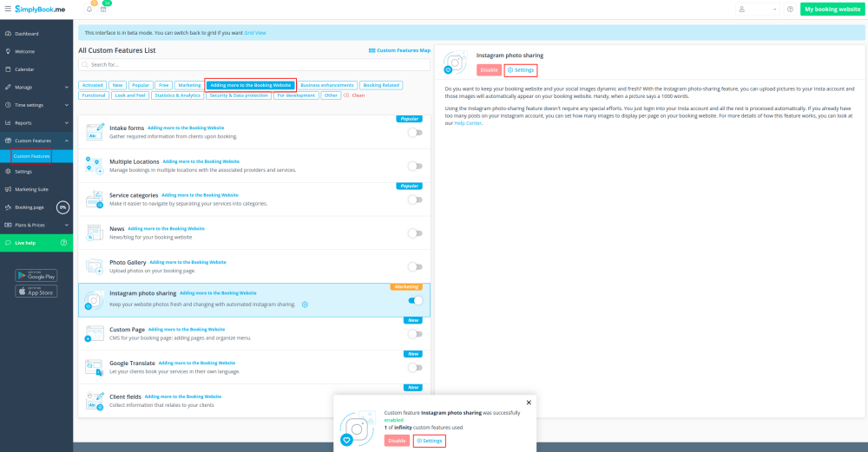Click the My booking website button

point(832,10)
